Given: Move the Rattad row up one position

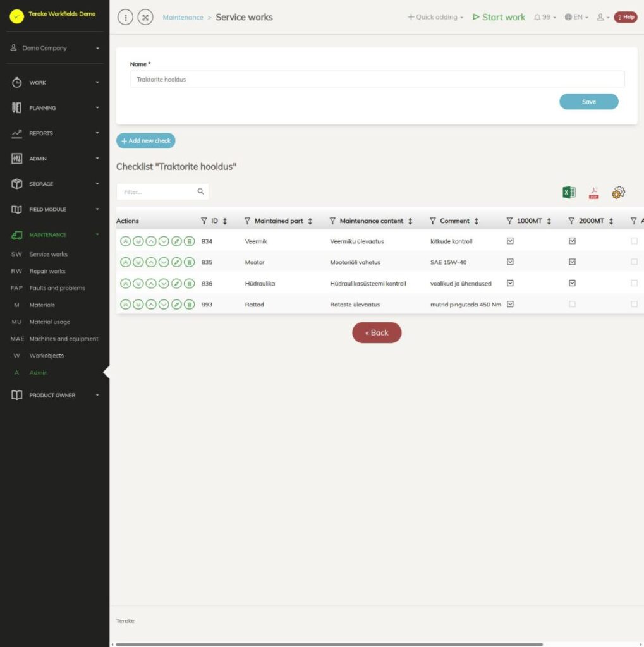Looking at the screenshot, I should point(151,305).
